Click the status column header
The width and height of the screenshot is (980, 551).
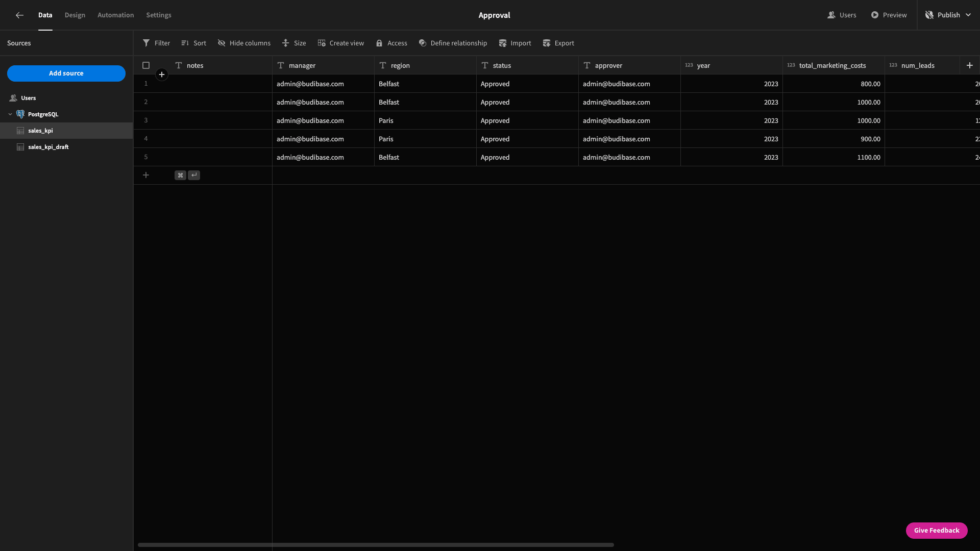point(527,65)
